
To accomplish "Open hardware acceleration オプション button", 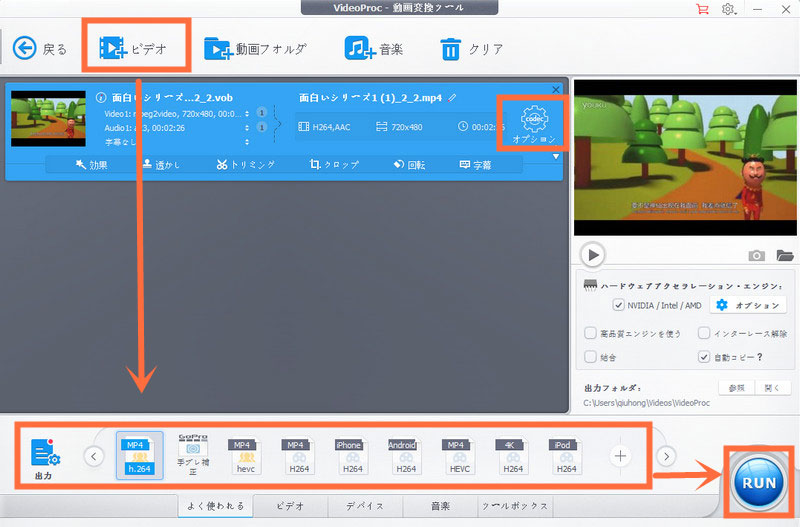I will pyautogui.click(x=748, y=305).
